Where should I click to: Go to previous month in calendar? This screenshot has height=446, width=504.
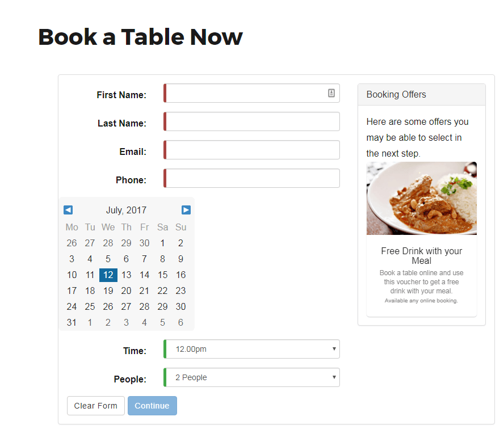(68, 210)
